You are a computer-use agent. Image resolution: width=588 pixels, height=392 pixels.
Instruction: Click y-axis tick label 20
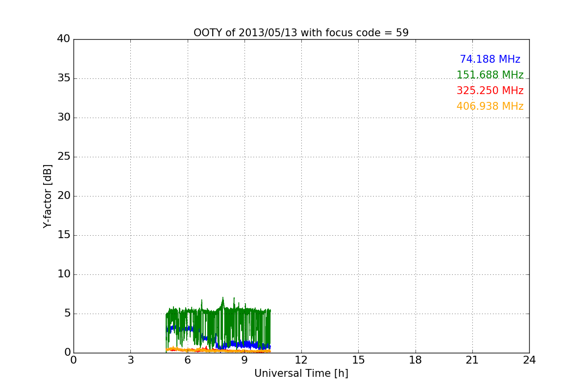[x=64, y=196]
